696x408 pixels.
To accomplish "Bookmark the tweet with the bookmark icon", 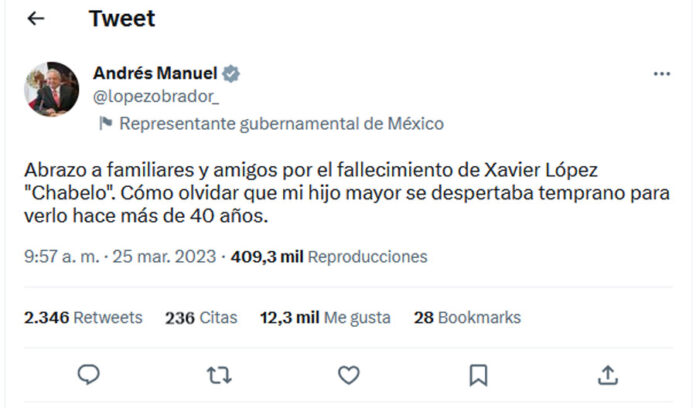I will click(478, 375).
